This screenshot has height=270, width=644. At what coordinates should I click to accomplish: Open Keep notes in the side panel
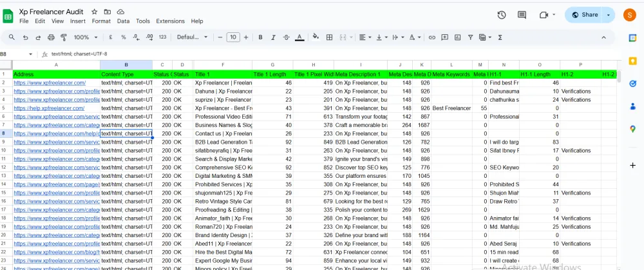coord(632,61)
